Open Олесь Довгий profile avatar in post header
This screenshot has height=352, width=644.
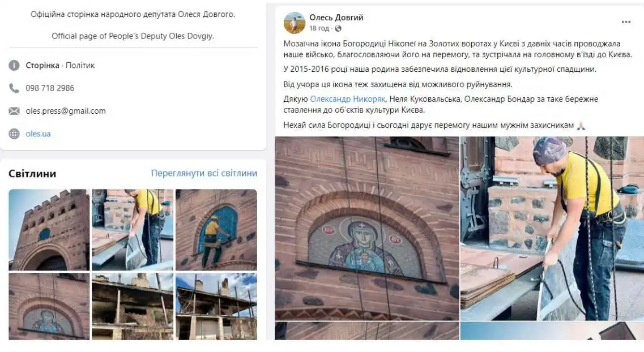(295, 23)
